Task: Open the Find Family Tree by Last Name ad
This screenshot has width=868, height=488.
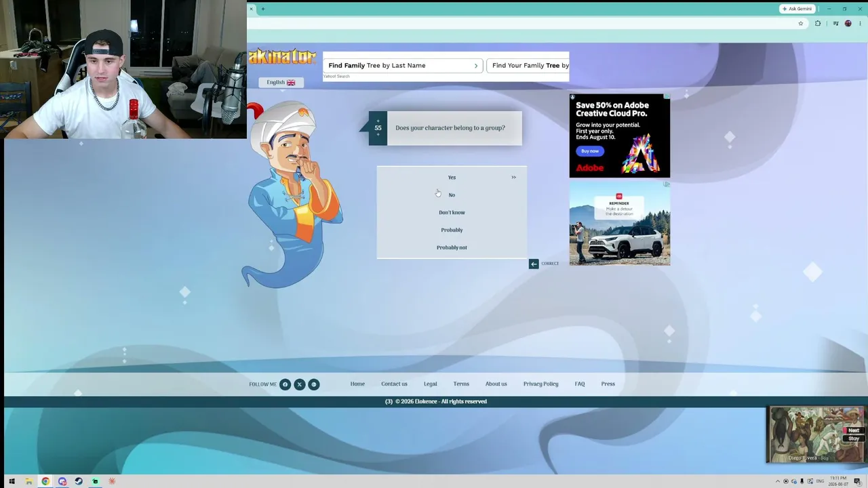Action: click(403, 66)
